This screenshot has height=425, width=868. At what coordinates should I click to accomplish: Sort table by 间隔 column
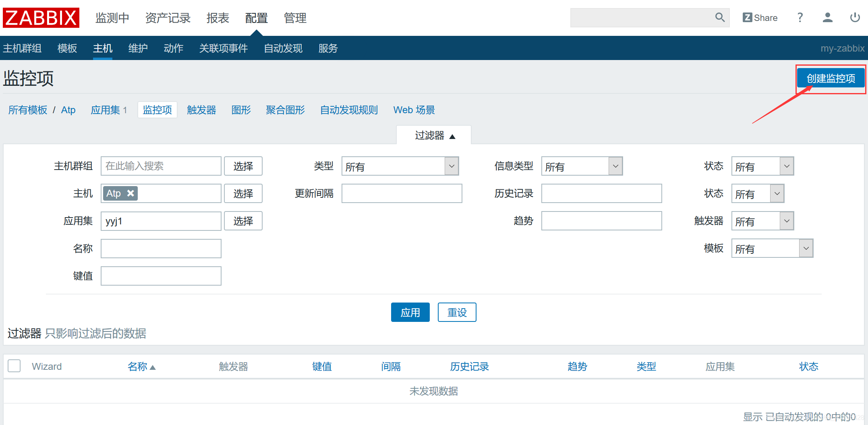tap(391, 367)
